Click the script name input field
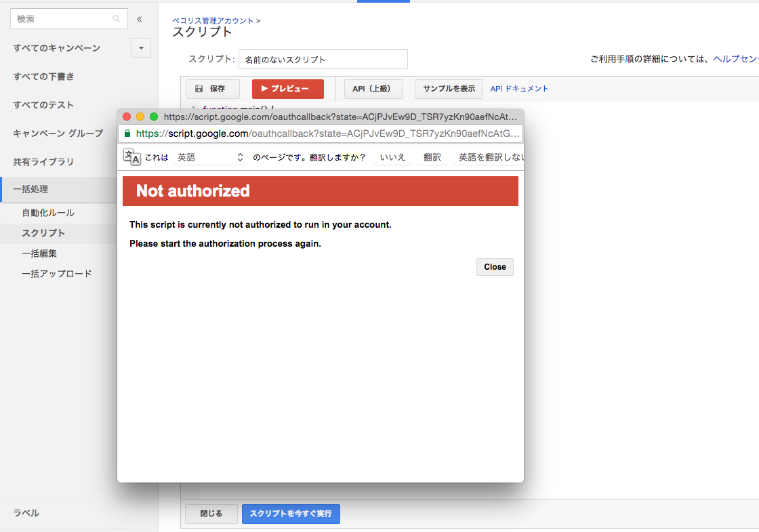Image resolution: width=759 pixels, height=532 pixels. click(x=323, y=60)
